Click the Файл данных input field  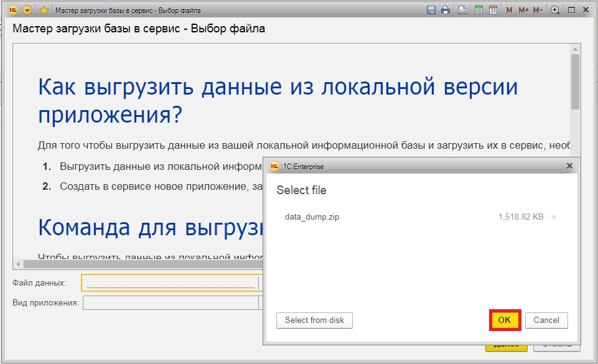(171, 283)
